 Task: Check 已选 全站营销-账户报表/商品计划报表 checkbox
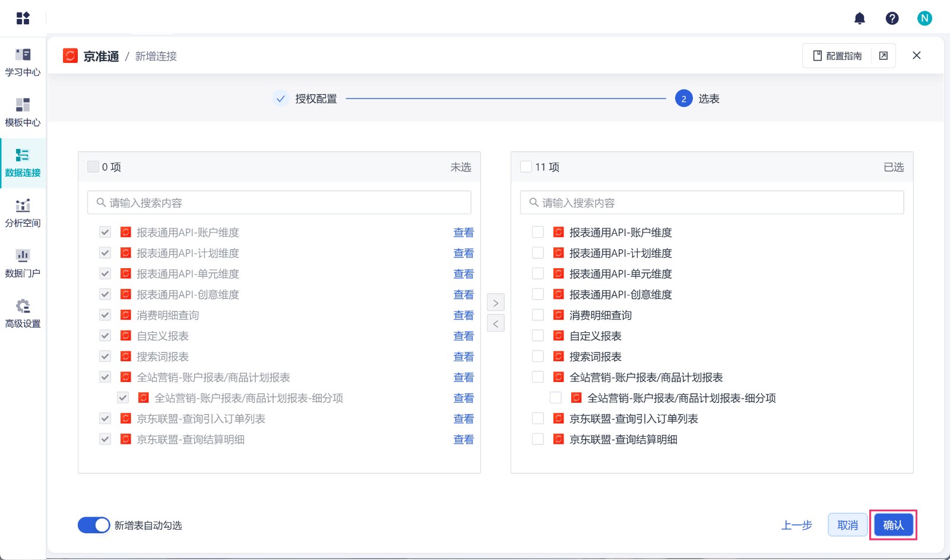tap(538, 377)
